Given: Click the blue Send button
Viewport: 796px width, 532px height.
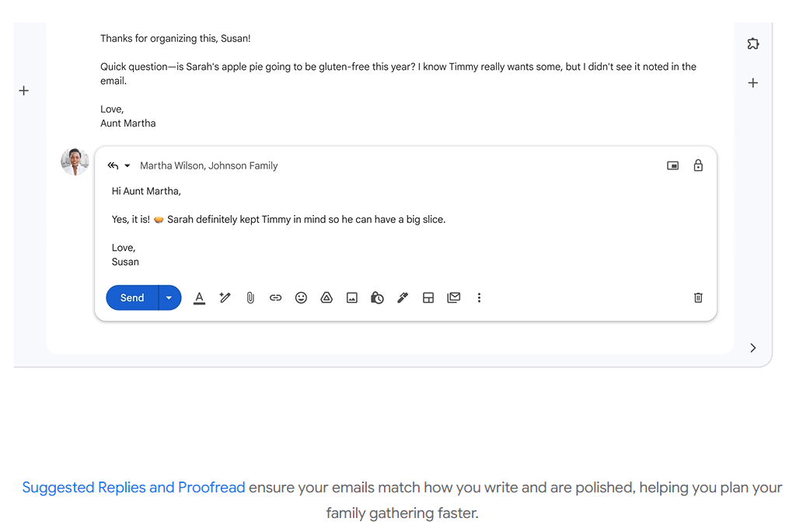Looking at the screenshot, I should 132,297.
